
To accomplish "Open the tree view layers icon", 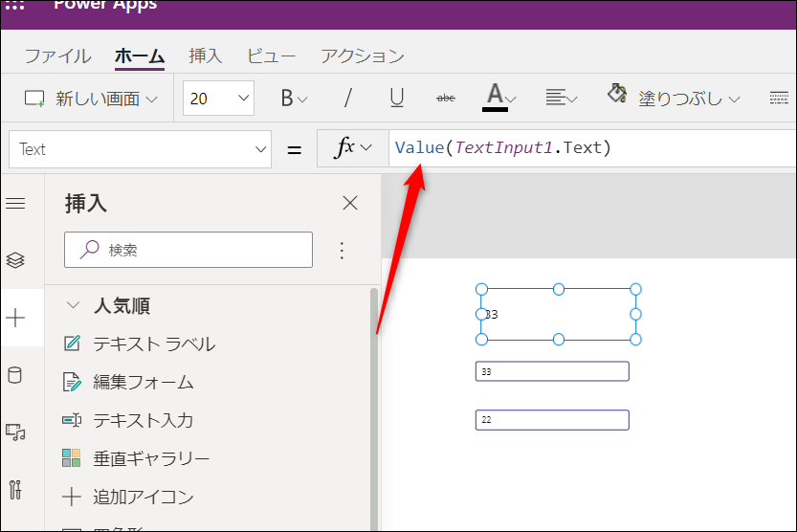I will (15, 260).
